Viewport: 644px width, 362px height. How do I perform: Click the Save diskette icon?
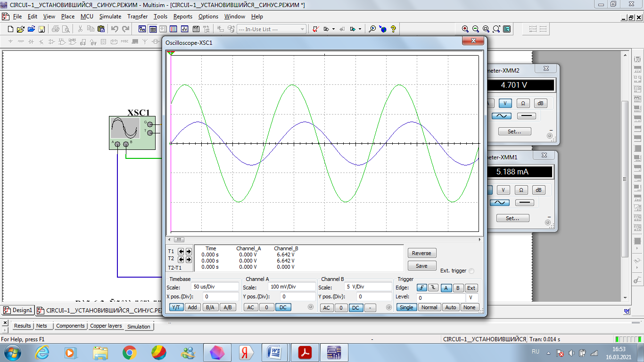(x=41, y=29)
